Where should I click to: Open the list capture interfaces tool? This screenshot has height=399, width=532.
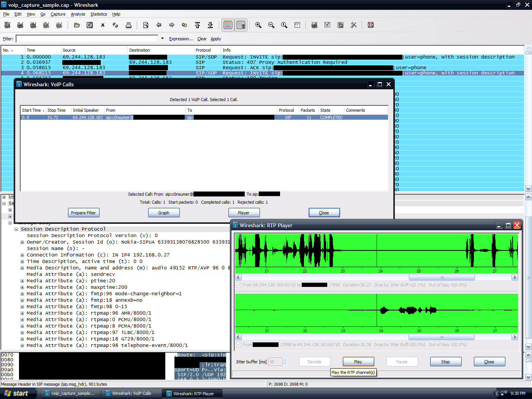click(7, 25)
